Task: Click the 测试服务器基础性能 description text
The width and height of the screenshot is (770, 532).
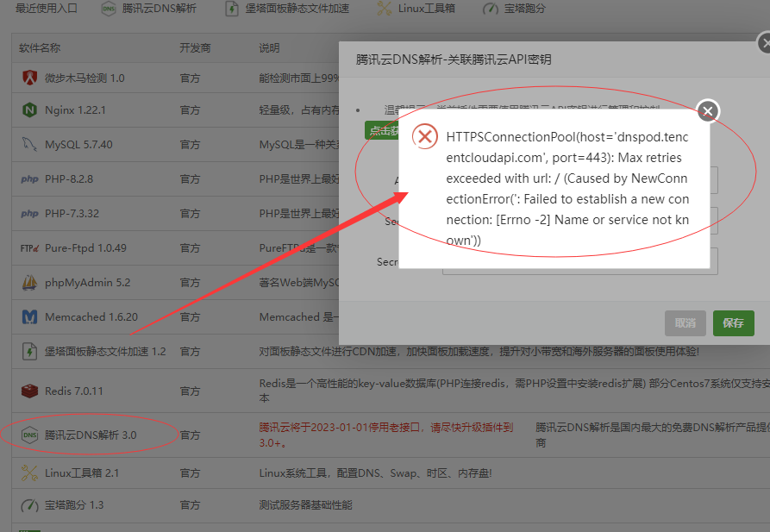Action: 305,505
